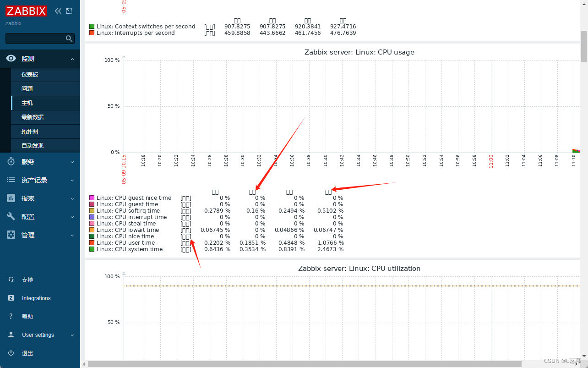The image size is (588, 368).
Task: Click the "zabbix" server name under logo
Action: pos(13,23)
